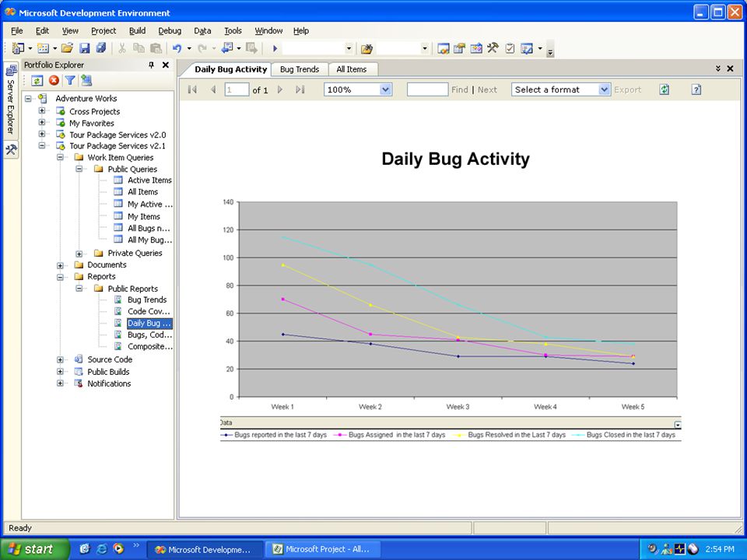Image resolution: width=747 pixels, height=560 pixels.
Task: Click the filter funnel icon in Portfolio Explorer
Action: pos(70,80)
